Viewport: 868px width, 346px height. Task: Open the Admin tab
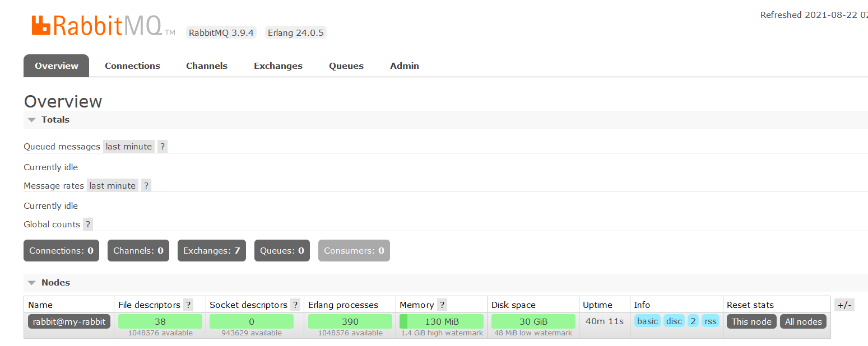405,66
